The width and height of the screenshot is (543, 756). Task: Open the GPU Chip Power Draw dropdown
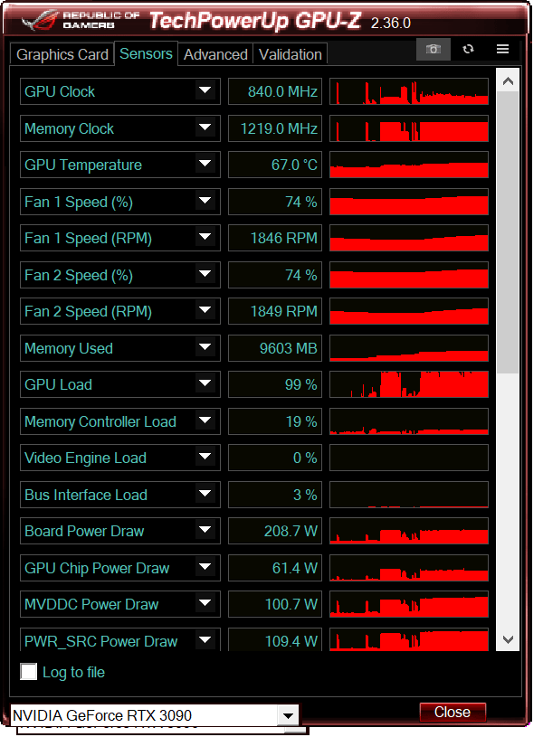tap(205, 568)
